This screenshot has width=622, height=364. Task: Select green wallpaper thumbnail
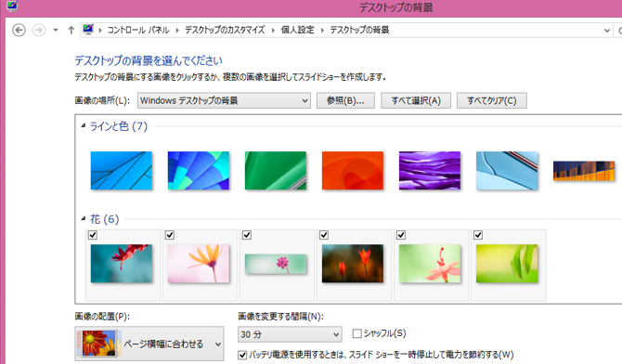(x=276, y=171)
